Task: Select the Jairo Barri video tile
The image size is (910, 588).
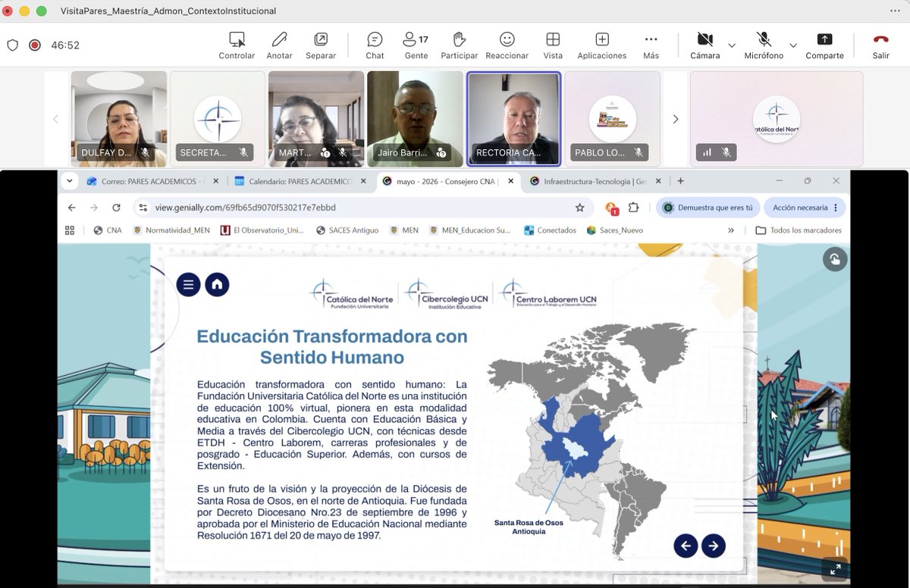Action: click(415, 119)
